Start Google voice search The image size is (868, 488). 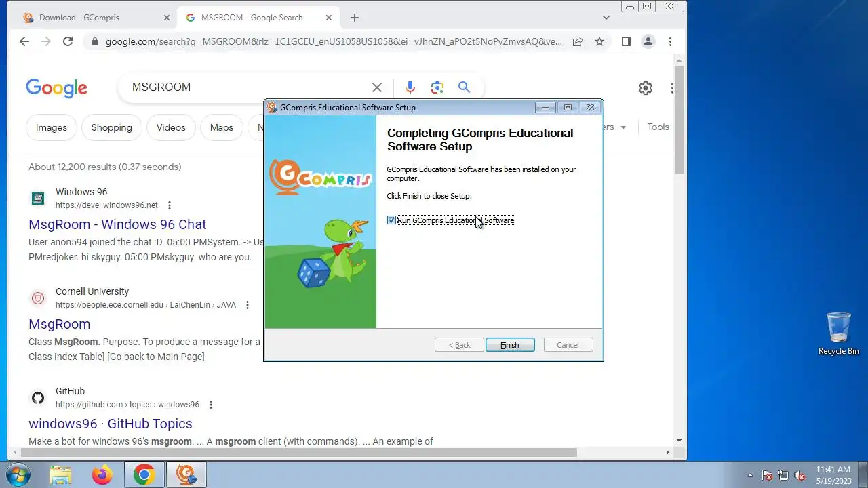[x=410, y=87]
